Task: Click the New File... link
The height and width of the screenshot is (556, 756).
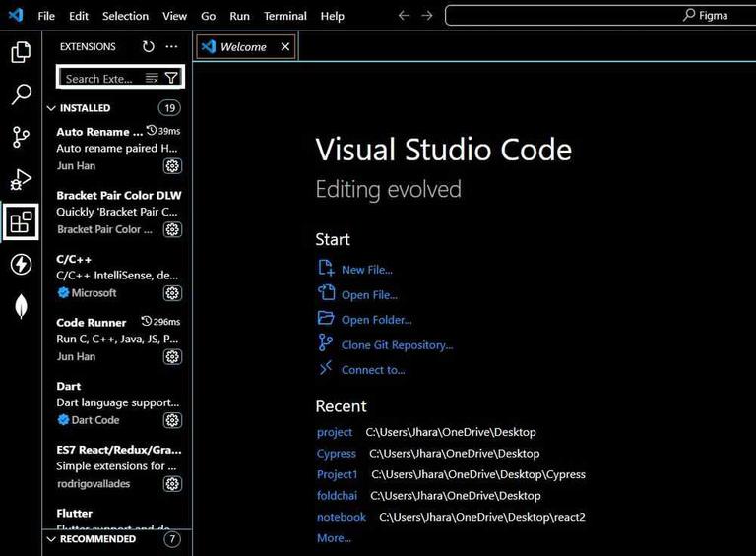Action: pos(367,270)
